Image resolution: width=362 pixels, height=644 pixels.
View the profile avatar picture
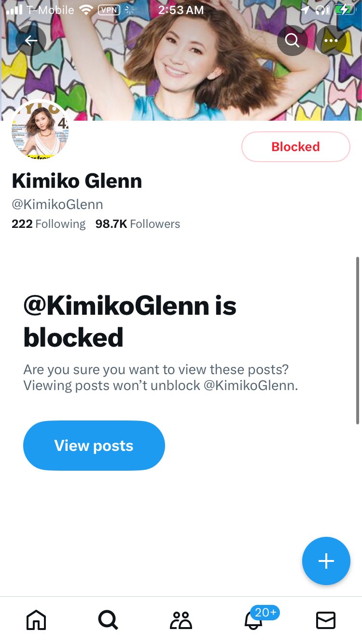click(x=40, y=129)
